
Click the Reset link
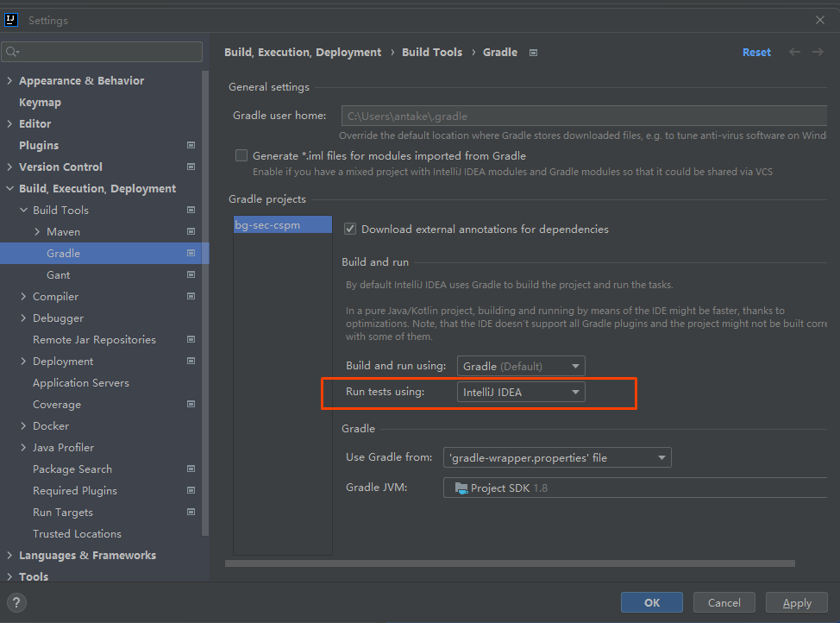tap(756, 52)
